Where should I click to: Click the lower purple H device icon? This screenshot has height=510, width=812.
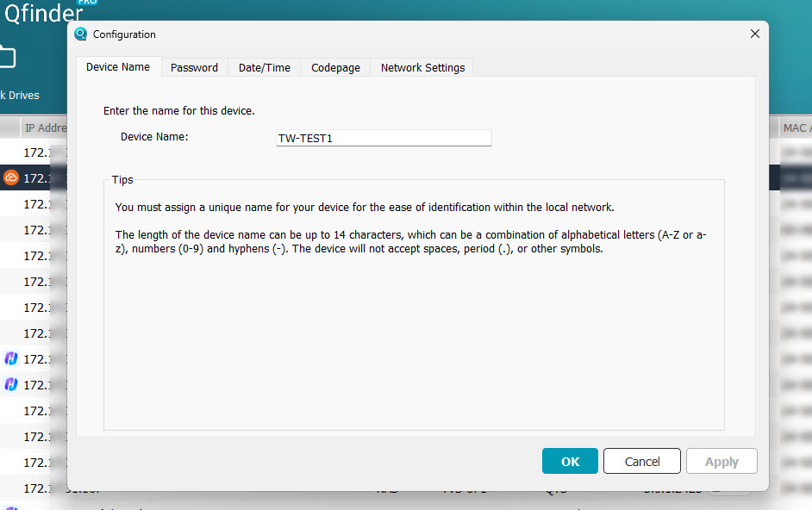point(11,384)
